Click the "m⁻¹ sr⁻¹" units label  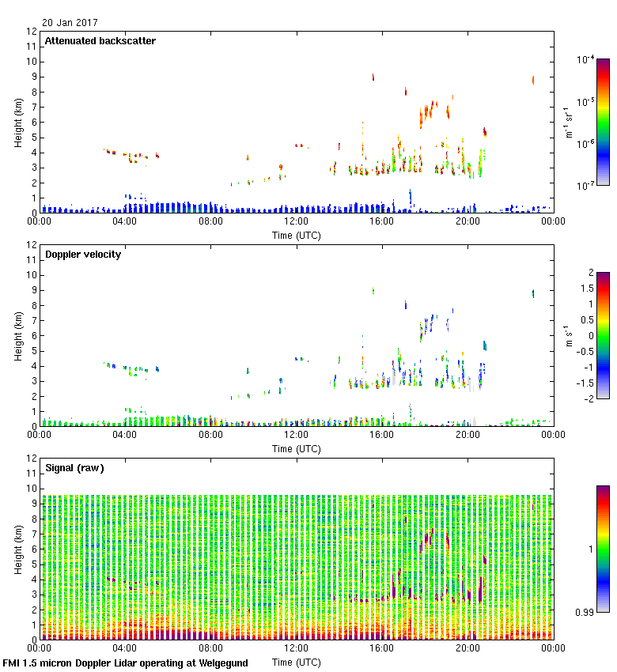coord(568,123)
